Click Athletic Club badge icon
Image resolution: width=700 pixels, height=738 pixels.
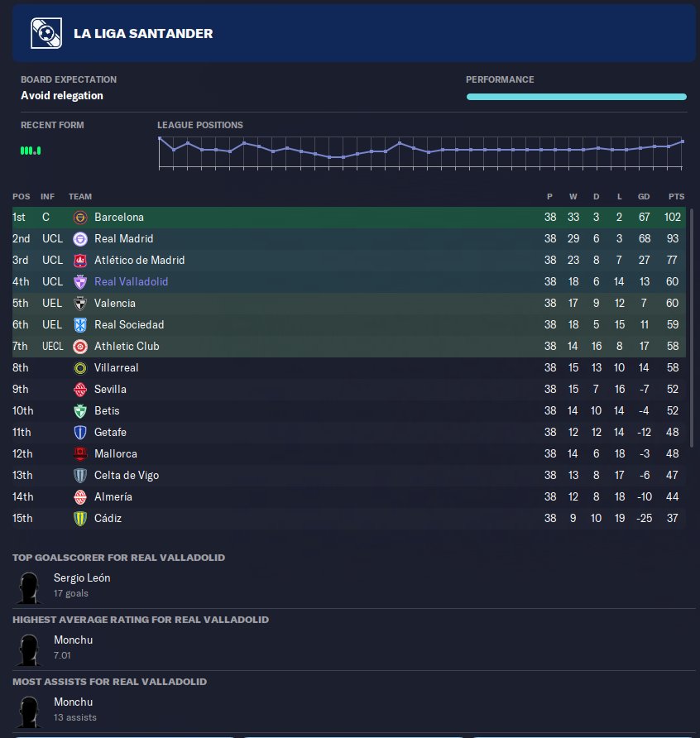tap(80, 347)
